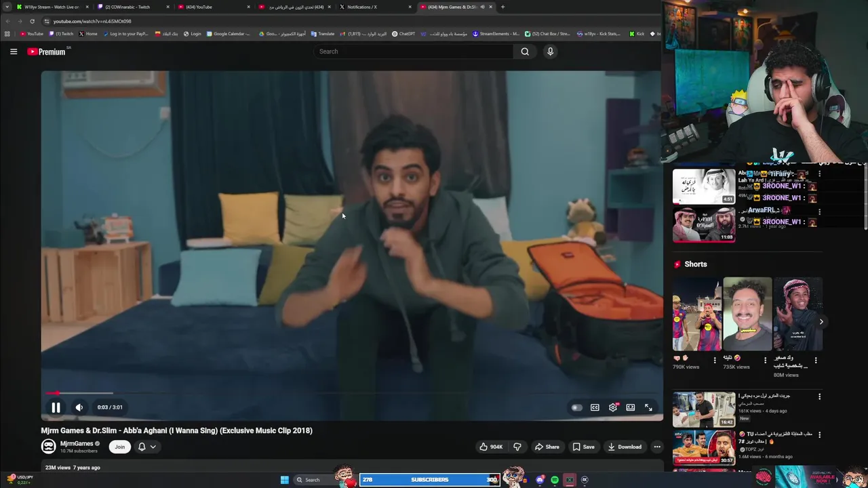Show next Shorts with the right chevron
The height and width of the screenshot is (488, 868).
click(x=821, y=322)
